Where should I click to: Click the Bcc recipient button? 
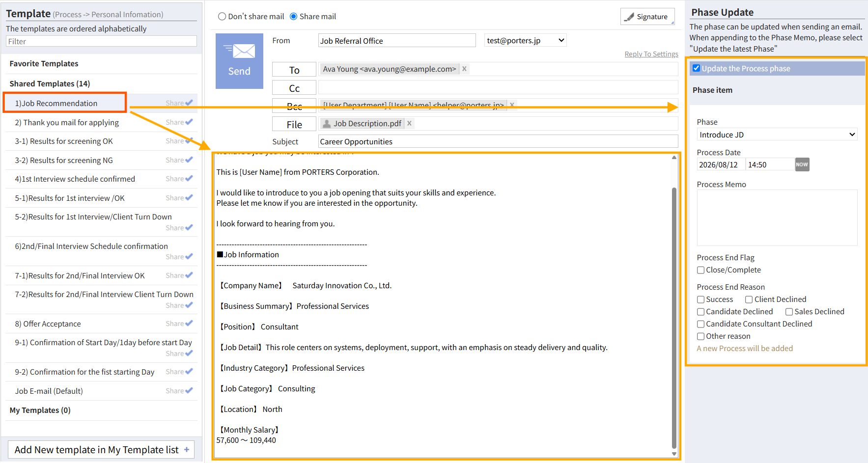[x=294, y=106]
